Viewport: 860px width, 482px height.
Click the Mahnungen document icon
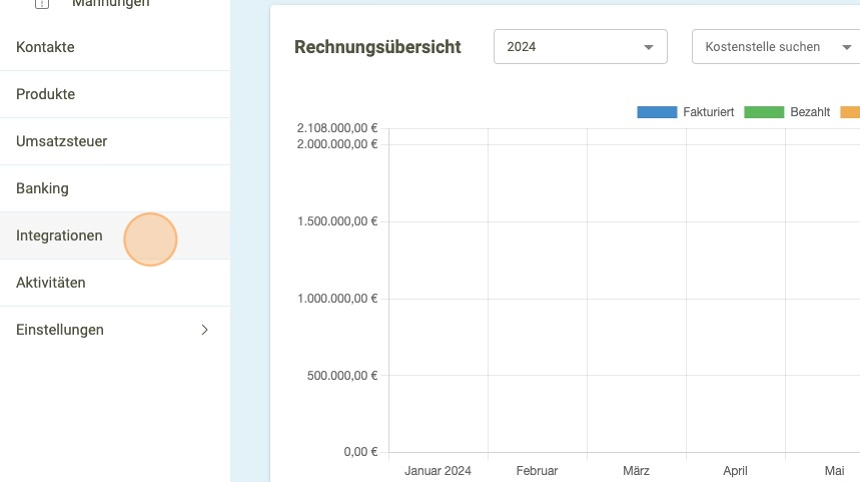[42, 4]
